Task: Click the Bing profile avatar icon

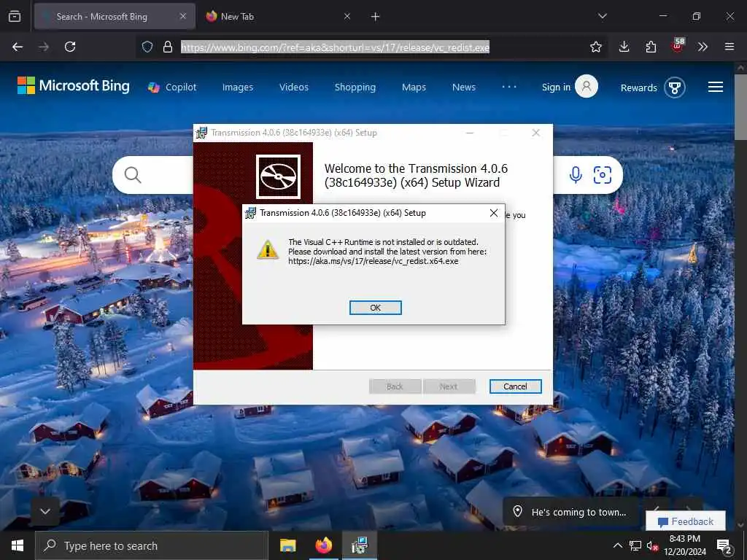Action: click(x=587, y=86)
